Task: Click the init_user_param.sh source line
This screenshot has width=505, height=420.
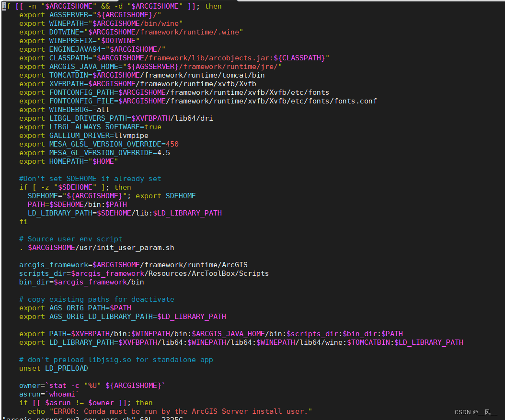Action: 97,248
